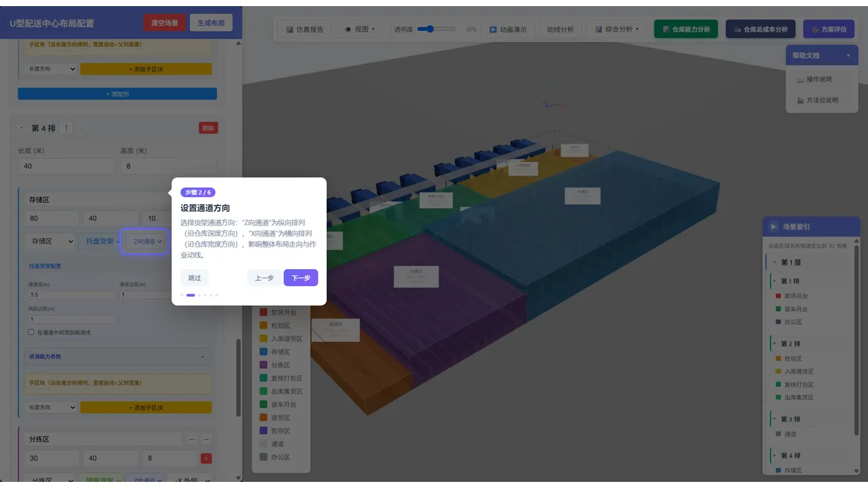Move 第4排 up with arrow icon
868x488 pixels.
(x=66, y=127)
